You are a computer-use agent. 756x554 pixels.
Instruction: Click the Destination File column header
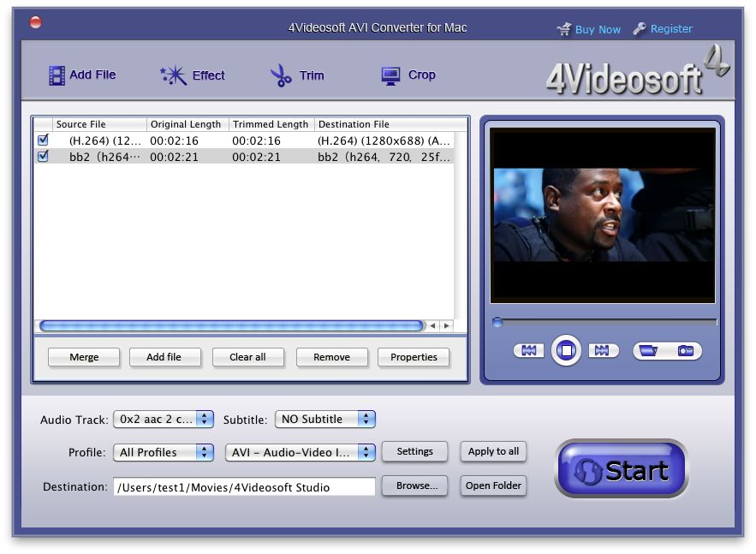point(390,124)
